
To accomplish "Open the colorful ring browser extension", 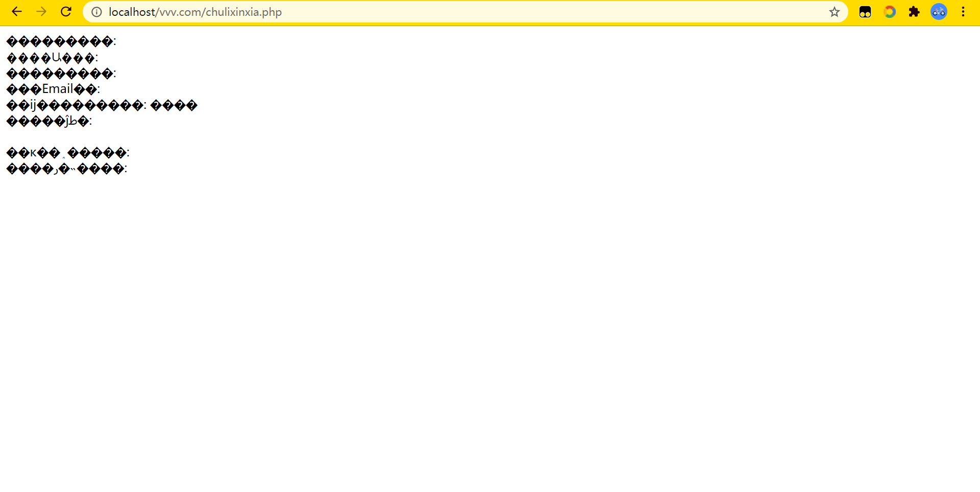I will [x=890, y=12].
